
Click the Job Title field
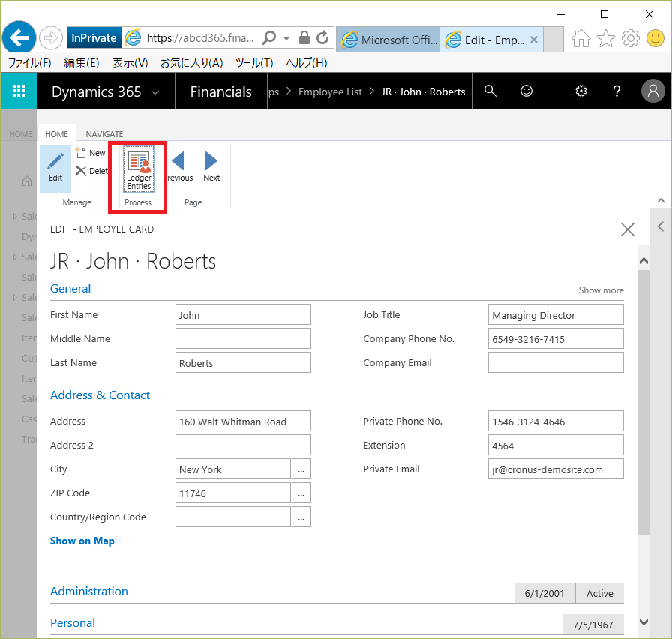(x=556, y=314)
